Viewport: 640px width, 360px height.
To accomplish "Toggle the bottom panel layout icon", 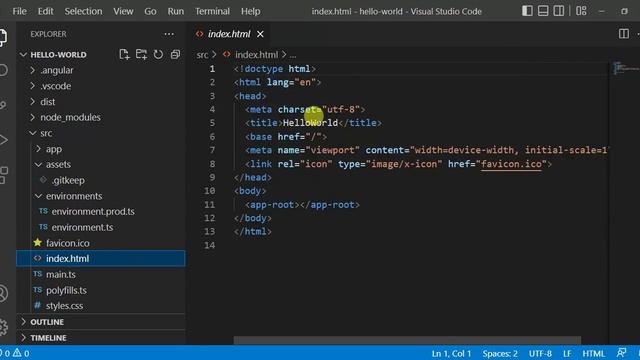I will (x=543, y=11).
